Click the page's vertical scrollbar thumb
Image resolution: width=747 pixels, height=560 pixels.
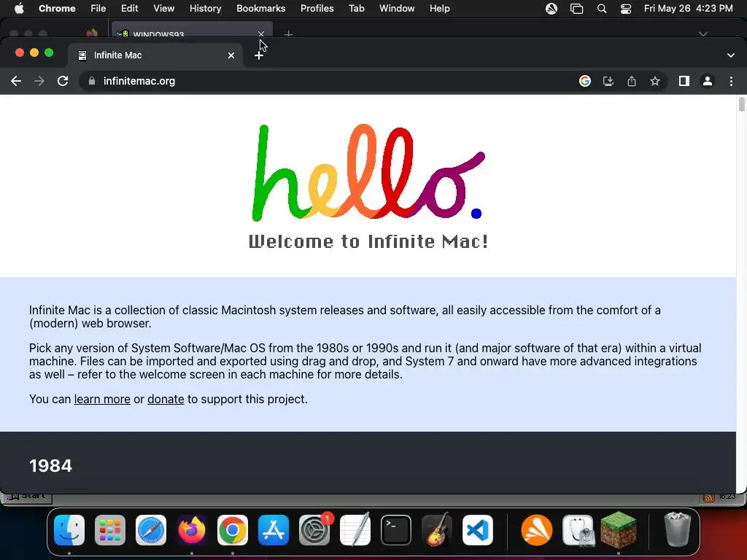[741, 104]
